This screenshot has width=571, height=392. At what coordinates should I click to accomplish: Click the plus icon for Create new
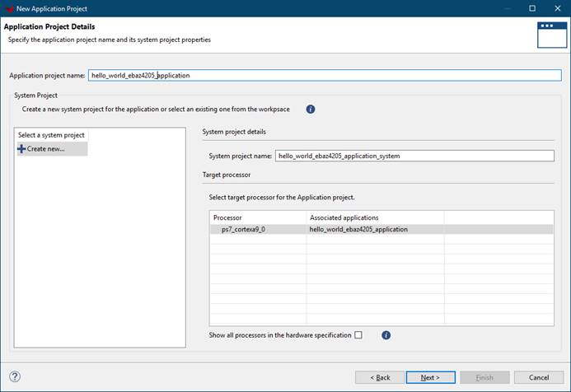coord(21,149)
